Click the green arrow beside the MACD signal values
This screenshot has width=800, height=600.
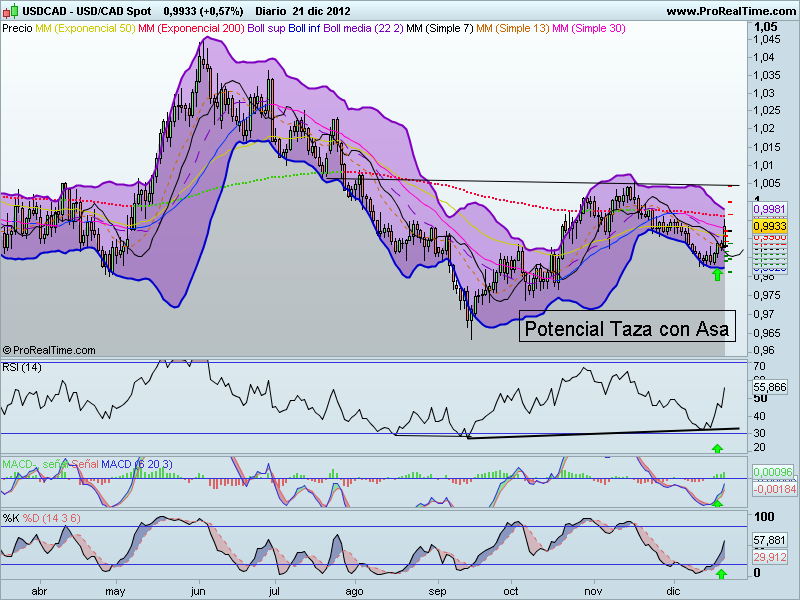tap(716, 503)
